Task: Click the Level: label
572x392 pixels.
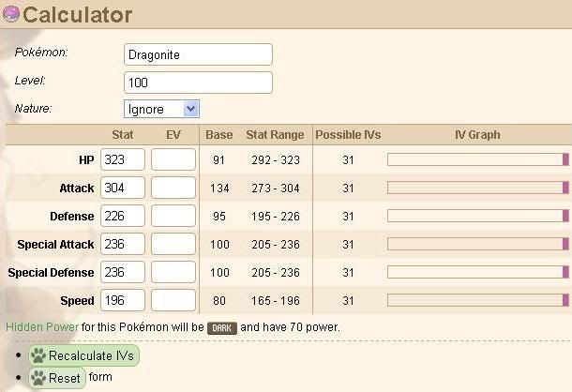Action: point(30,81)
